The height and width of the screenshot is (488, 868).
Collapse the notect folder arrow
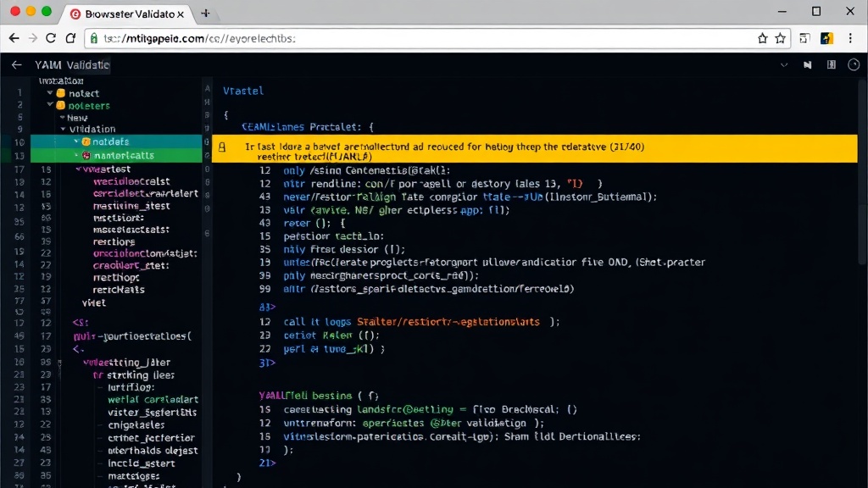tap(50, 93)
